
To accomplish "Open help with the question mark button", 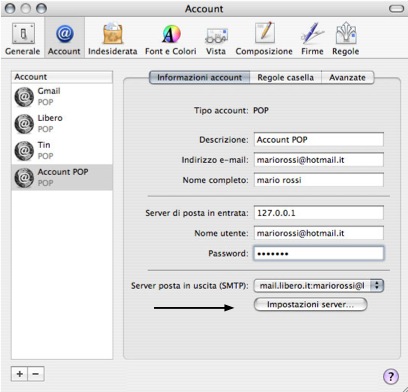I will 391,376.
